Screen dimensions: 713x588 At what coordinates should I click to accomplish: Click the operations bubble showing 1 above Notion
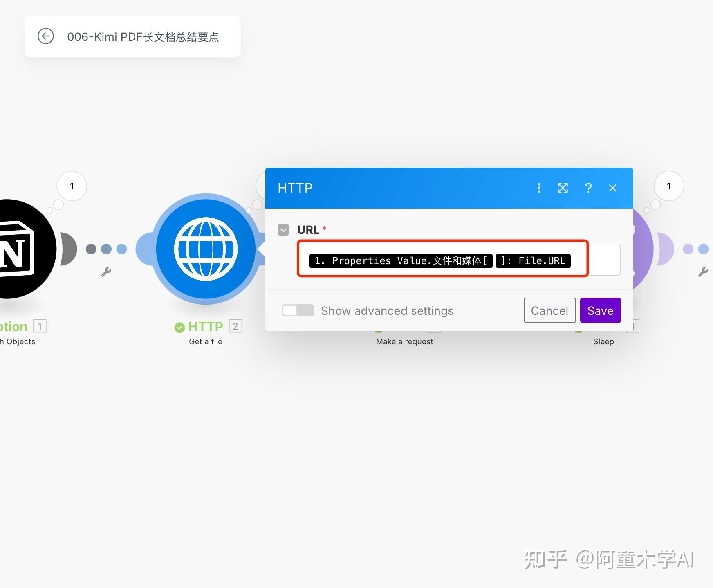point(72,186)
